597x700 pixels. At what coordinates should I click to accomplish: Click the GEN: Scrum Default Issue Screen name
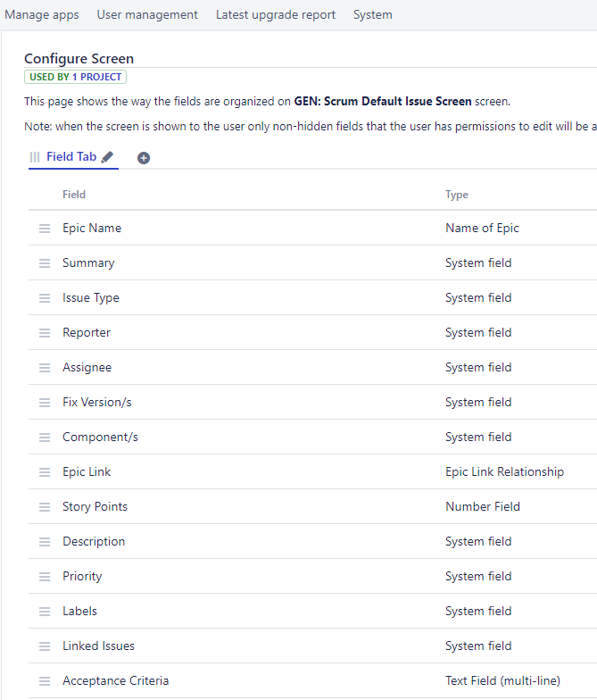(x=383, y=102)
